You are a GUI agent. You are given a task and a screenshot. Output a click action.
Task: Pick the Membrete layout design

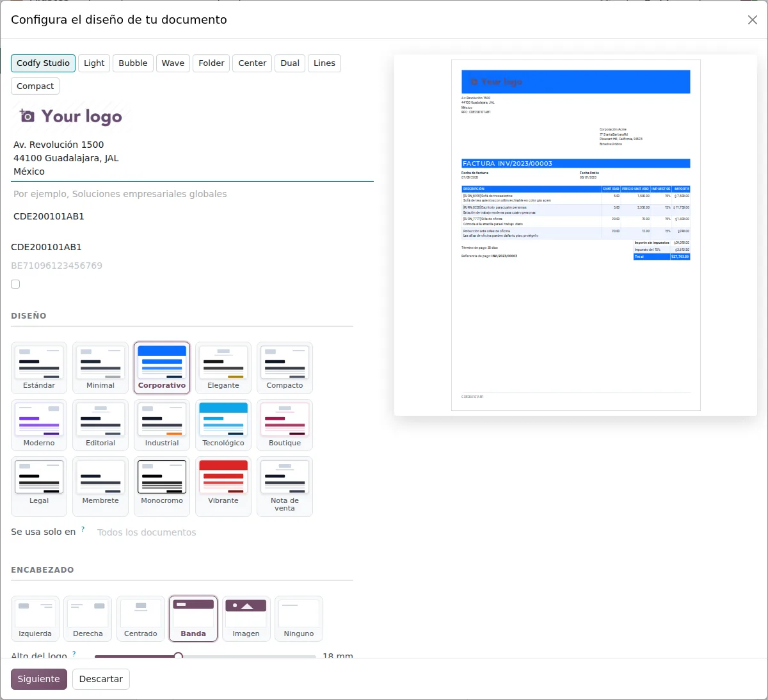coord(100,487)
